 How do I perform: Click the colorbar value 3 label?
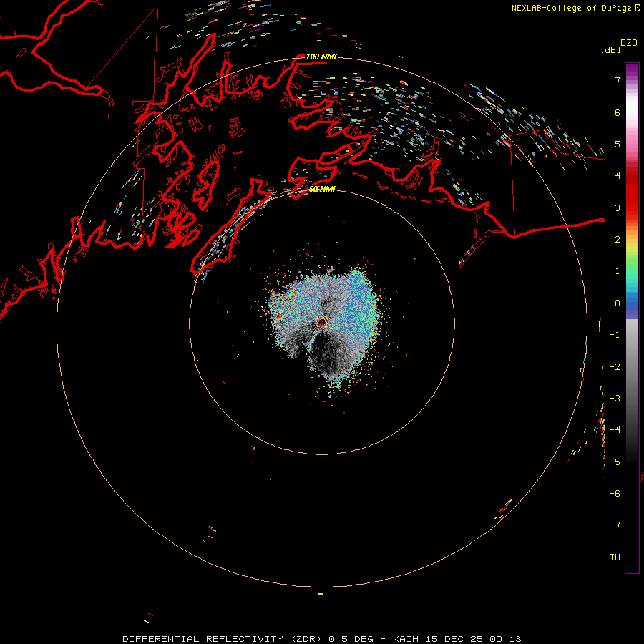click(x=618, y=208)
